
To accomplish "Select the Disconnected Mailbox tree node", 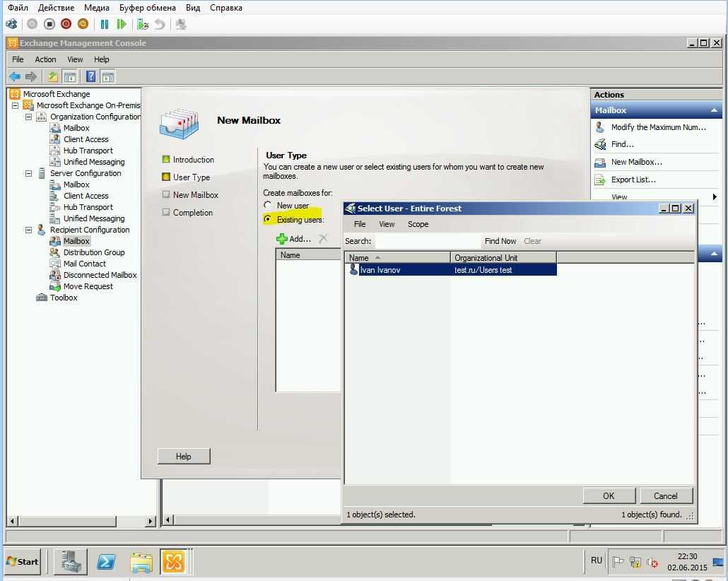I will point(100,275).
